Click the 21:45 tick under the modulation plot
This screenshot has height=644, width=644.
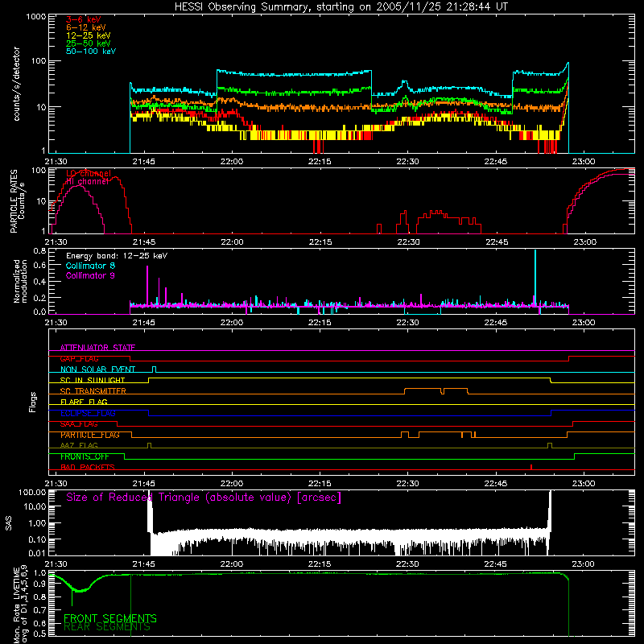pyautogui.click(x=144, y=323)
